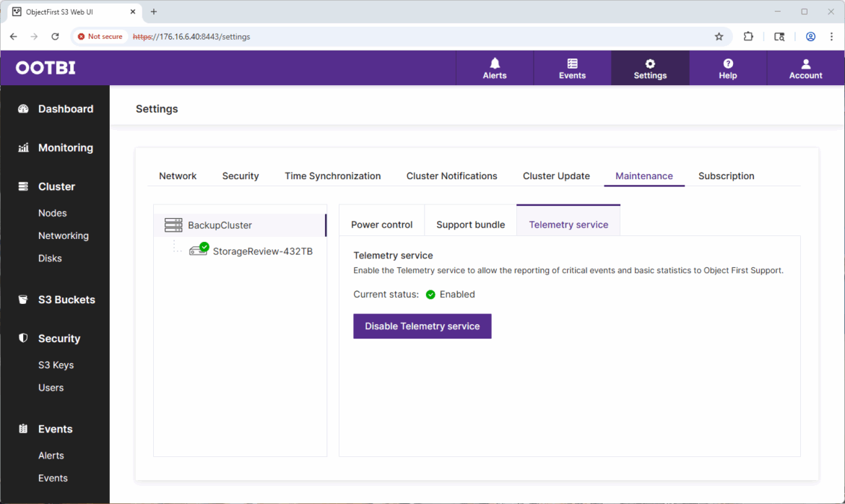
Task: Bookmark this page with the star icon
Action: [x=719, y=36]
